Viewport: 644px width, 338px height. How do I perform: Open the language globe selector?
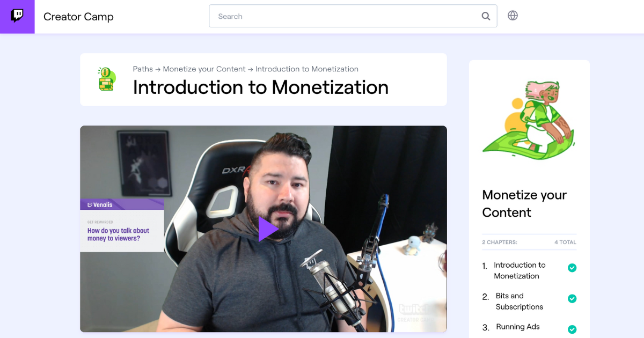(x=513, y=16)
